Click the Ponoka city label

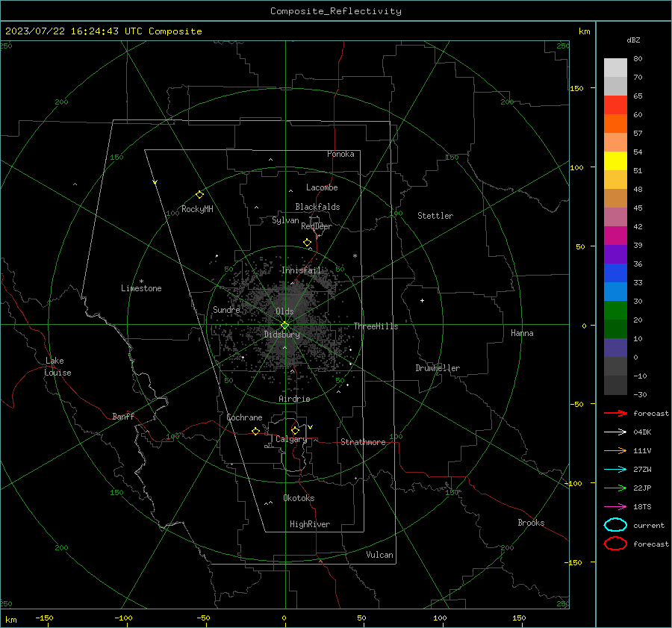(340, 154)
